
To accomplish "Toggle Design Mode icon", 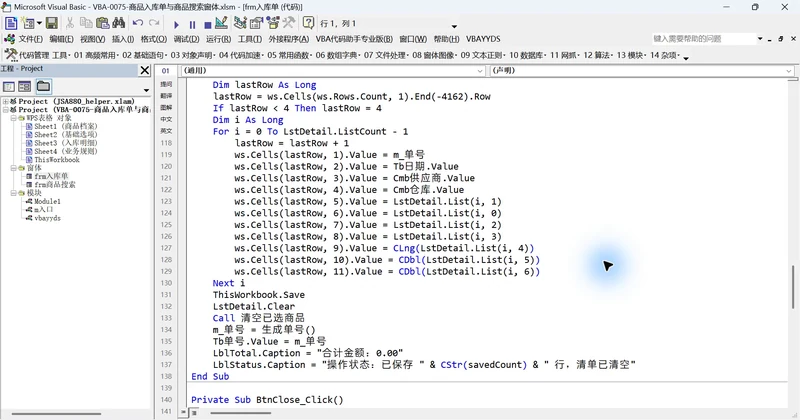I will [x=221, y=23].
